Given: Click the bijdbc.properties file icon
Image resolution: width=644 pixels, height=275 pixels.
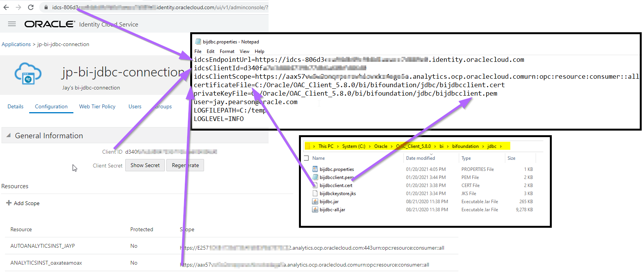Looking at the screenshot, I should point(315,169).
